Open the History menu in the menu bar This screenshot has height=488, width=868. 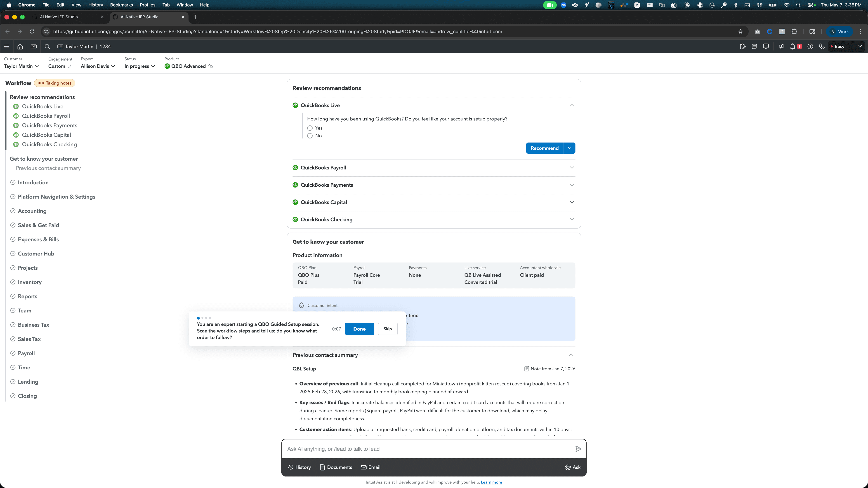(x=96, y=5)
